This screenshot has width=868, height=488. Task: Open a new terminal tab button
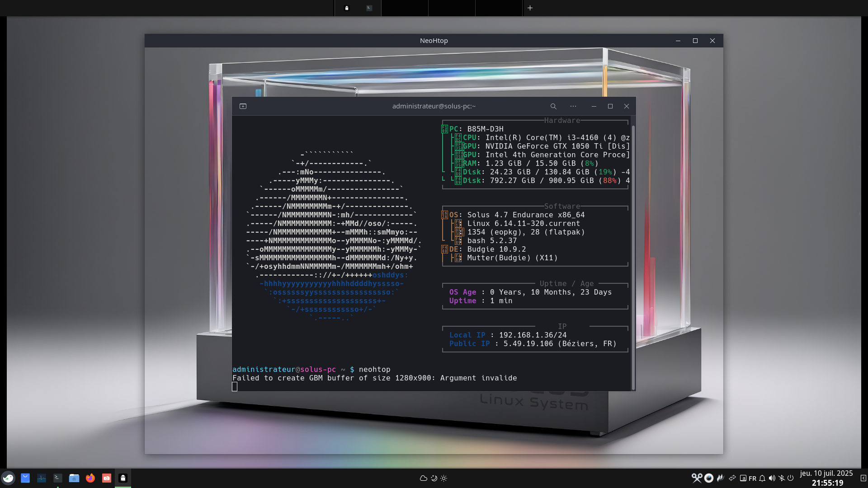click(x=243, y=106)
